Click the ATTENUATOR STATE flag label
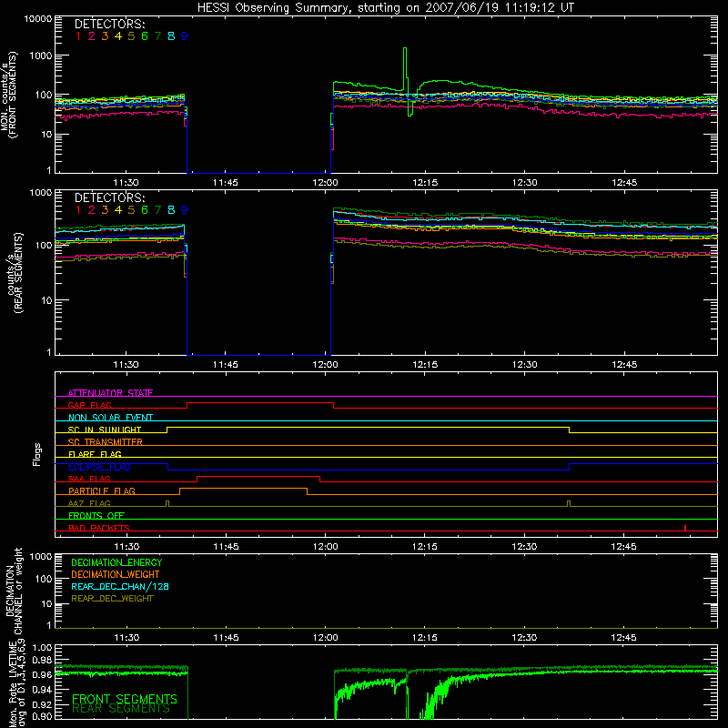 (x=110, y=393)
